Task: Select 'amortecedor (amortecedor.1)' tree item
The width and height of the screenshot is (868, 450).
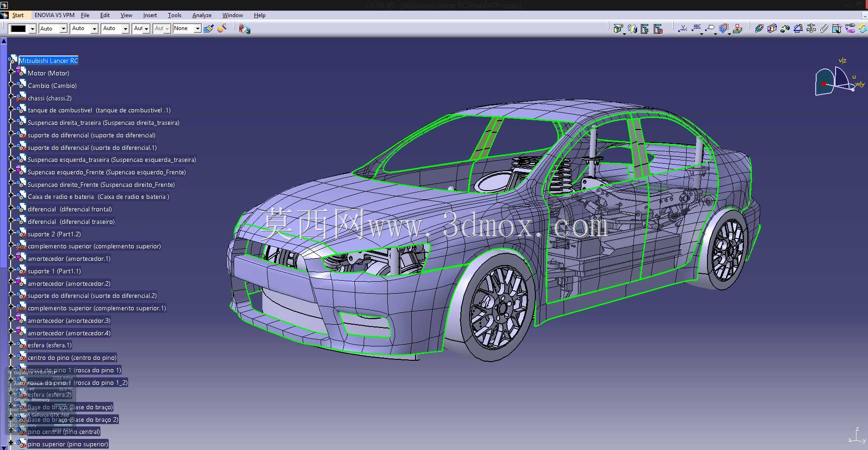Action: point(69,259)
